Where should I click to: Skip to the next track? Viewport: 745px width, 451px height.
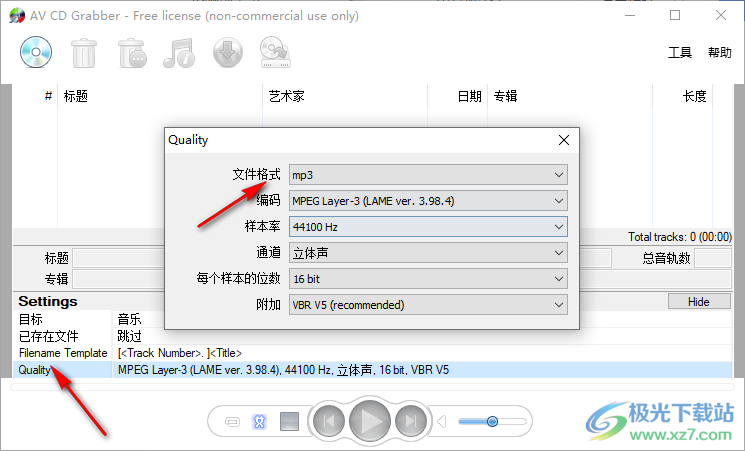(x=411, y=421)
